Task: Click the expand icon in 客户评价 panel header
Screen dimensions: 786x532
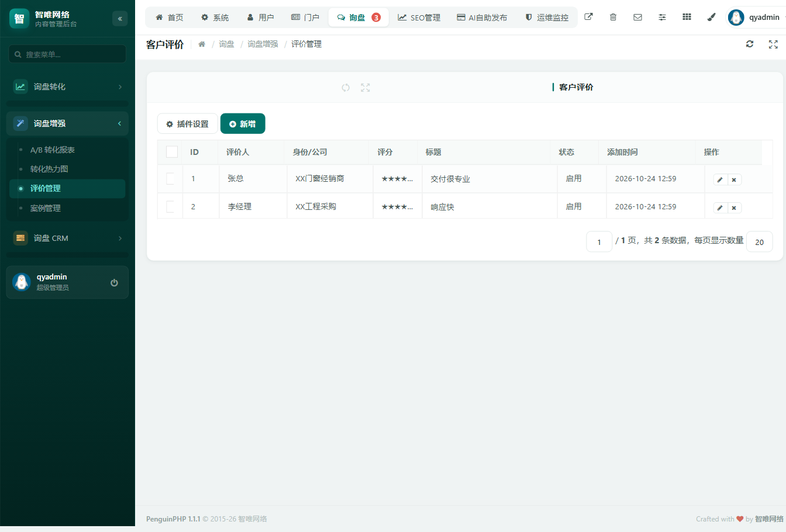Action: [366, 87]
